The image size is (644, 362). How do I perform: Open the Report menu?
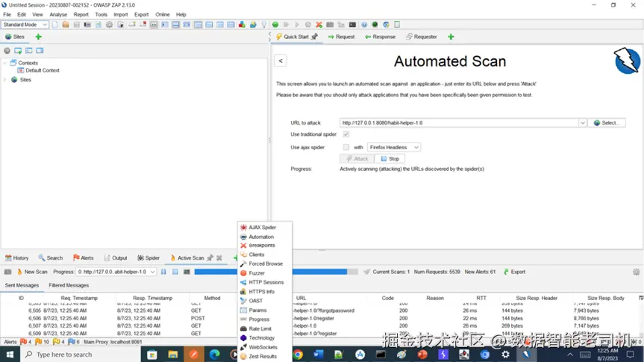tap(81, 14)
